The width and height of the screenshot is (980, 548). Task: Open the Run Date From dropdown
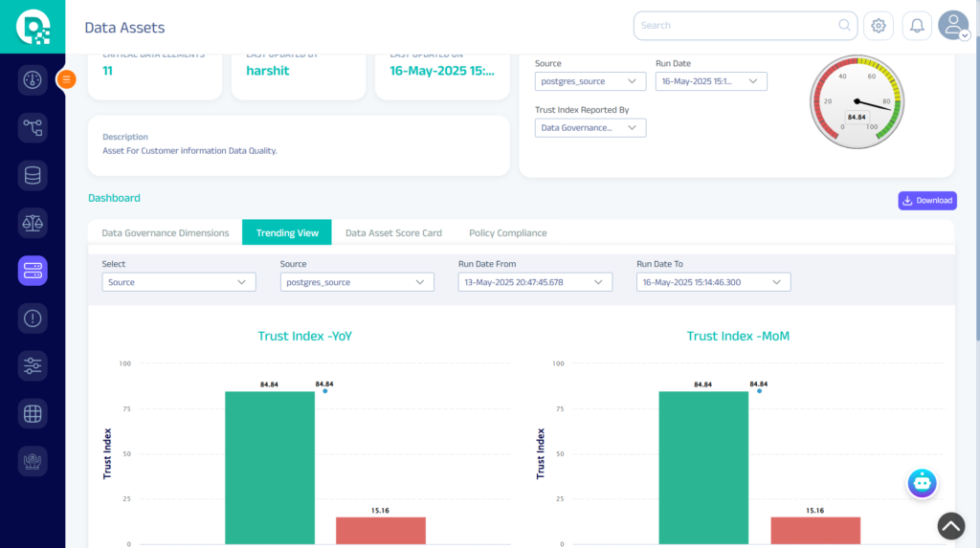click(x=535, y=282)
